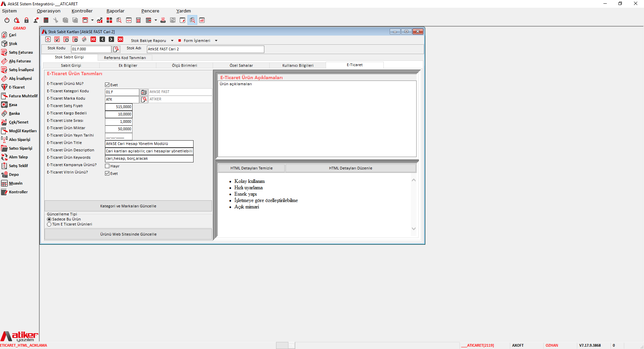The image size is (644, 349).
Task: Click E-Ticaret Ürün Keywords field
Action: [149, 158]
